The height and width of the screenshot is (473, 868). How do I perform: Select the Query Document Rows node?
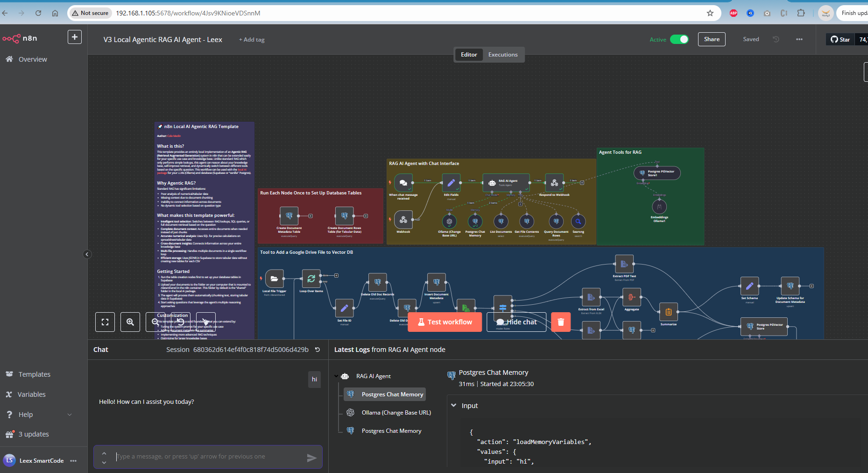[x=556, y=222]
